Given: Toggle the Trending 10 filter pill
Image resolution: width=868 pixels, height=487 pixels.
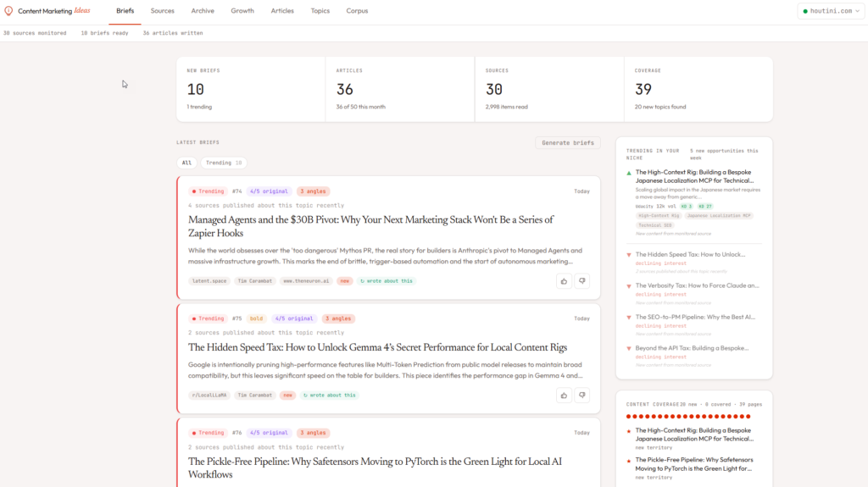Looking at the screenshot, I should 224,163.
